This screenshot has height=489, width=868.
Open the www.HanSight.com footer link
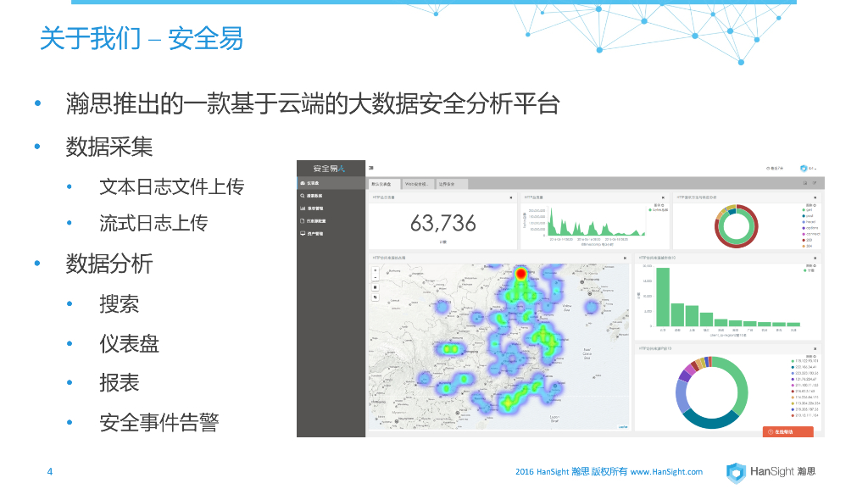(x=666, y=472)
